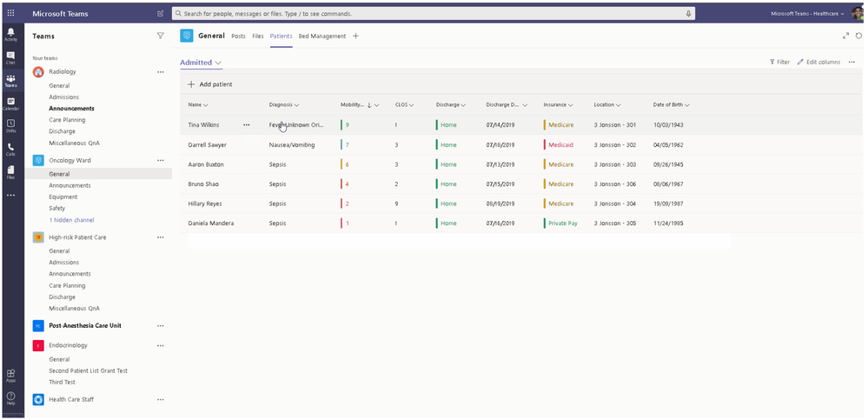The width and height of the screenshot is (868, 420).
Task: Click the Medicaid insurance cell
Action: pyautogui.click(x=560, y=144)
